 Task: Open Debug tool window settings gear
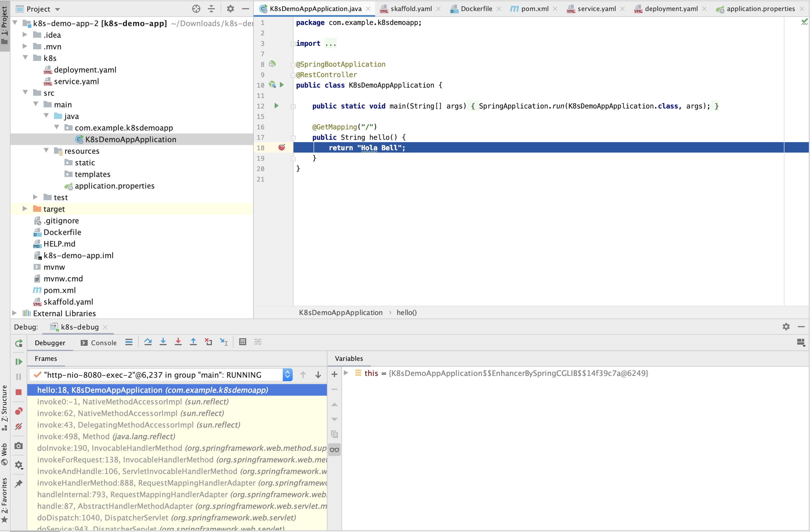786,327
